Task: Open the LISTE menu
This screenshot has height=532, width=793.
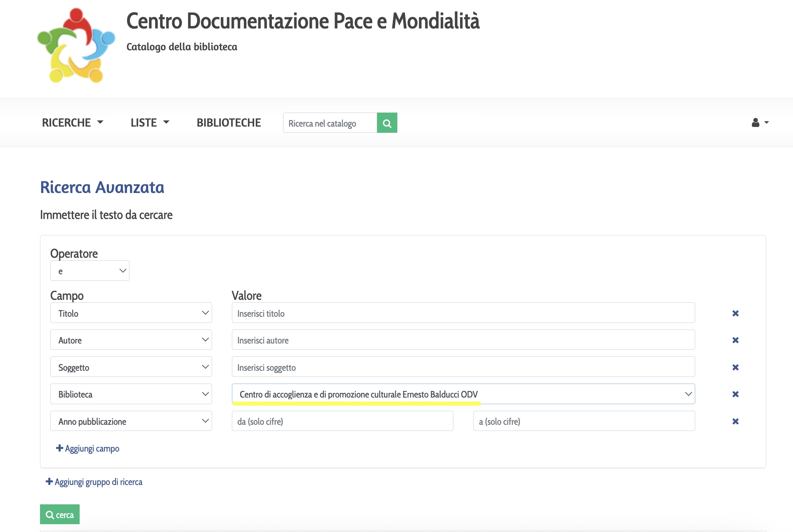Action: (x=150, y=123)
